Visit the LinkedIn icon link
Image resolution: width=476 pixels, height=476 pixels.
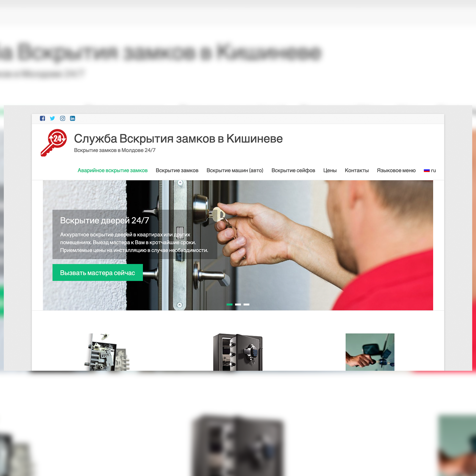(73, 118)
